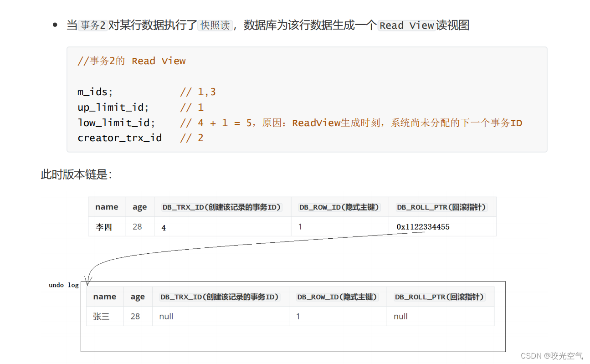Click the '李四' name cell

tap(103, 227)
